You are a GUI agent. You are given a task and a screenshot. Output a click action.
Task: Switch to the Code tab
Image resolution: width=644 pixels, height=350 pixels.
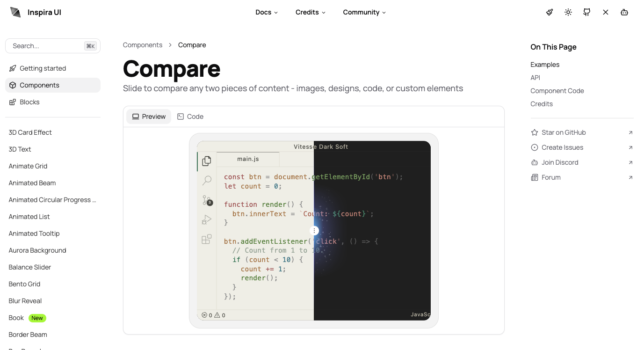pyautogui.click(x=190, y=117)
